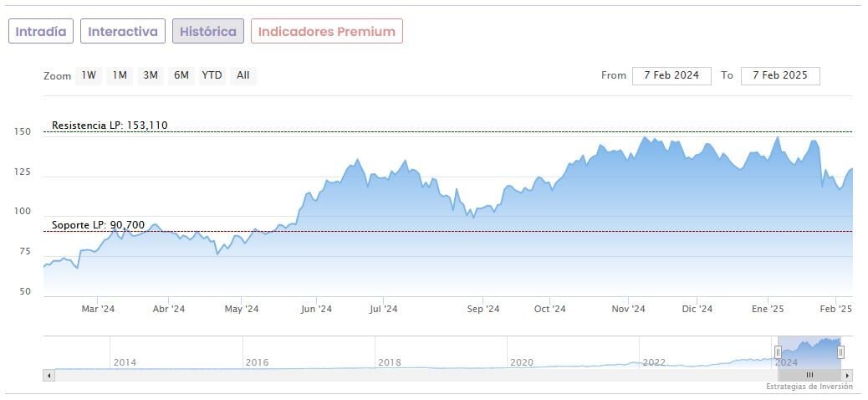Click scrollbar right arrow
This screenshot has height=400, width=868.
pos(848,375)
